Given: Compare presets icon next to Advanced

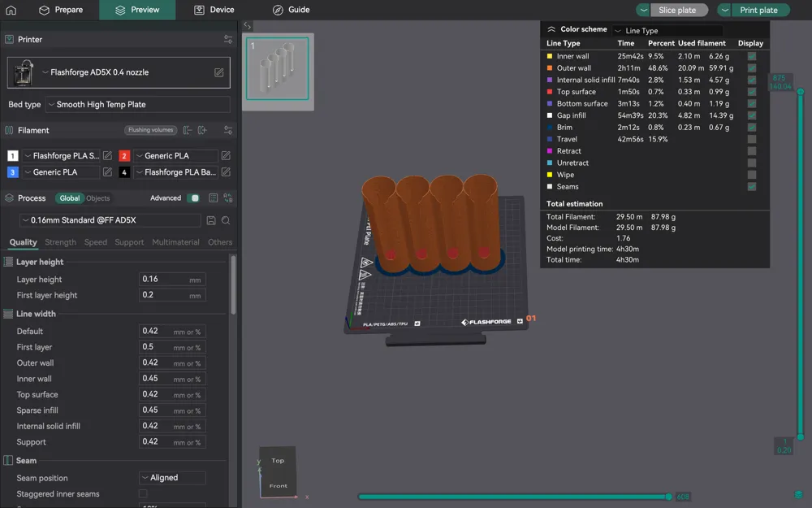Looking at the screenshot, I should tap(228, 198).
